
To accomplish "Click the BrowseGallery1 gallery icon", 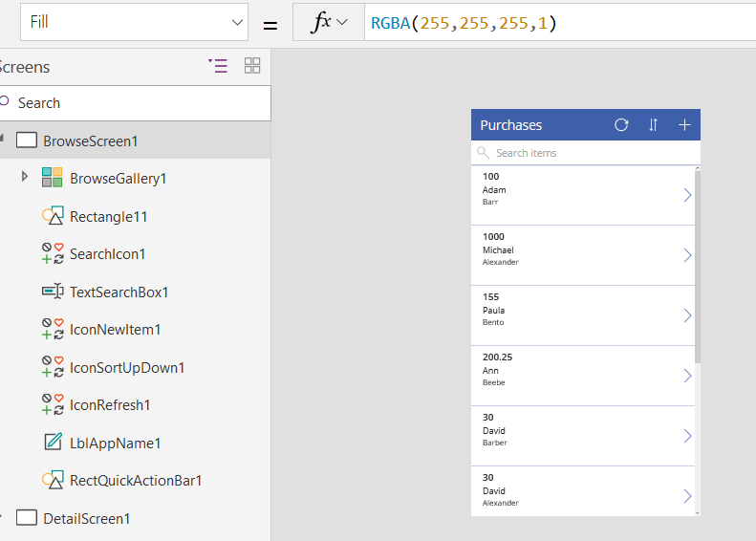I will 52,178.
